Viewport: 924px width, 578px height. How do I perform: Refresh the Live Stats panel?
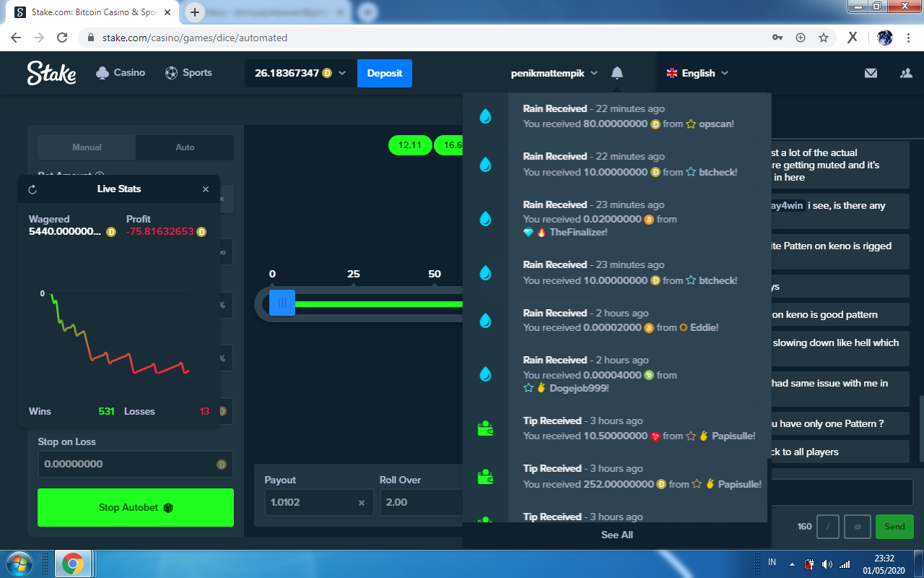[x=32, y=189]
